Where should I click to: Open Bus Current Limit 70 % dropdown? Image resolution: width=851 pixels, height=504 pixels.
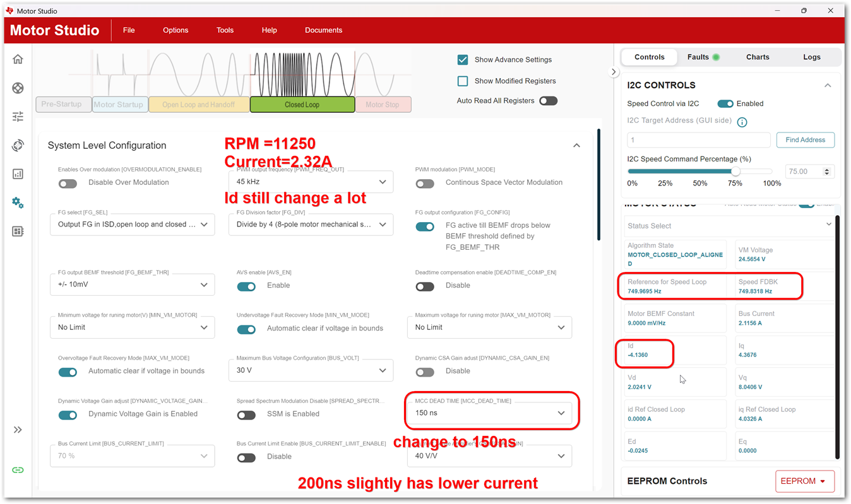[x=132, y=456]
